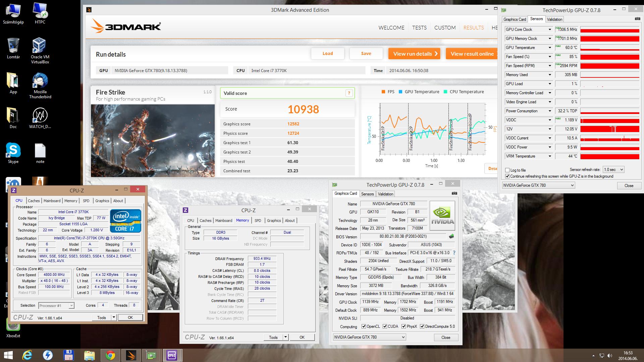Expand the GPU Temperature sensor dropdown
This screenshot has height=362, width=644.
pyautogui.click(x=550, y=48)
